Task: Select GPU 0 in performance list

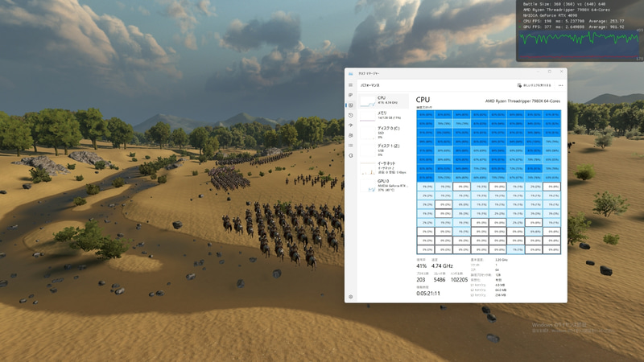Action: pos(384,186)
